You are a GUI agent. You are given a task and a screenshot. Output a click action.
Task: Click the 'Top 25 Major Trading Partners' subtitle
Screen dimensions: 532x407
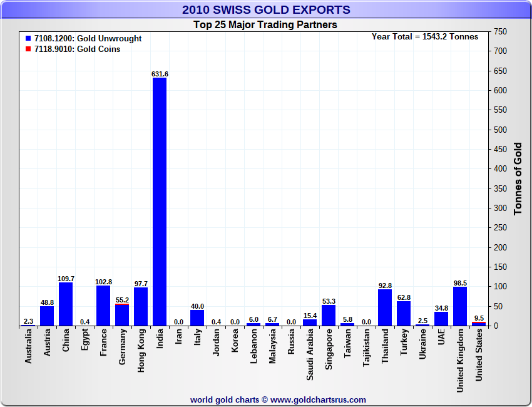[265, 25]
